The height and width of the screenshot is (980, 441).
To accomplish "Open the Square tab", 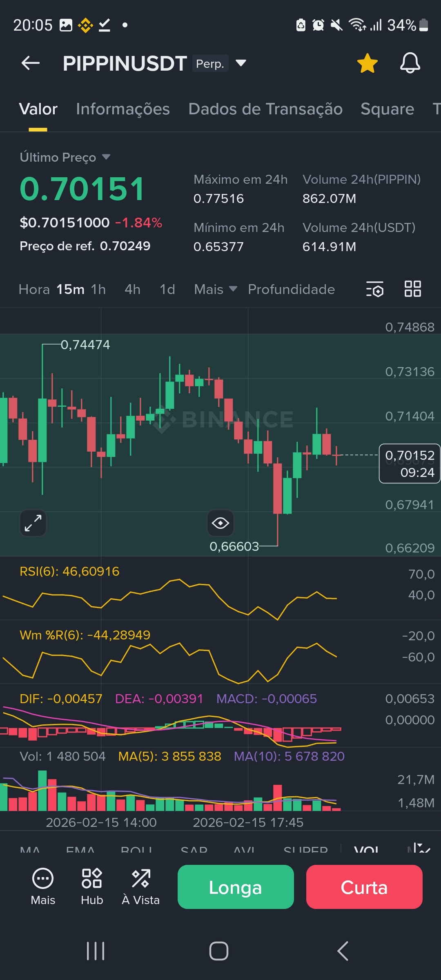I will 388,109.
